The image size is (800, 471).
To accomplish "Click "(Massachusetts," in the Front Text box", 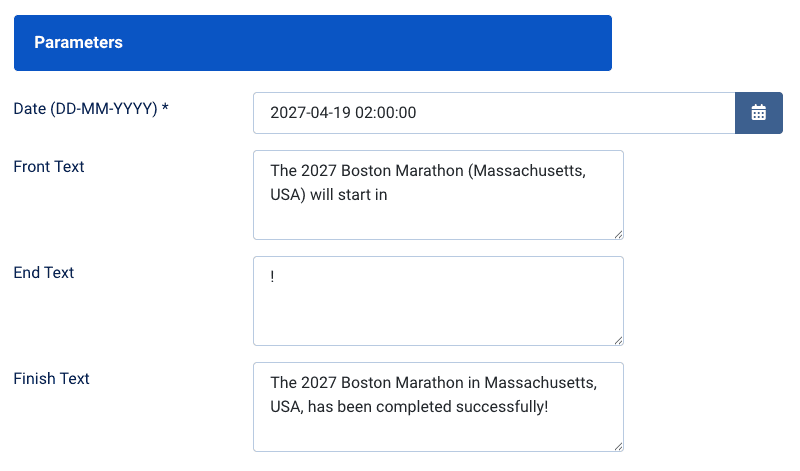I will tap(527, 171).
